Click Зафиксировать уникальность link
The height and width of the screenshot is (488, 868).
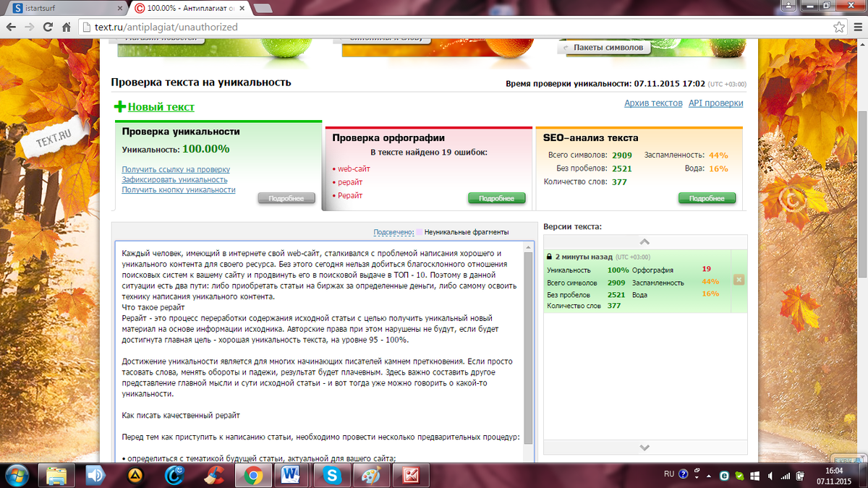[174, 180]
